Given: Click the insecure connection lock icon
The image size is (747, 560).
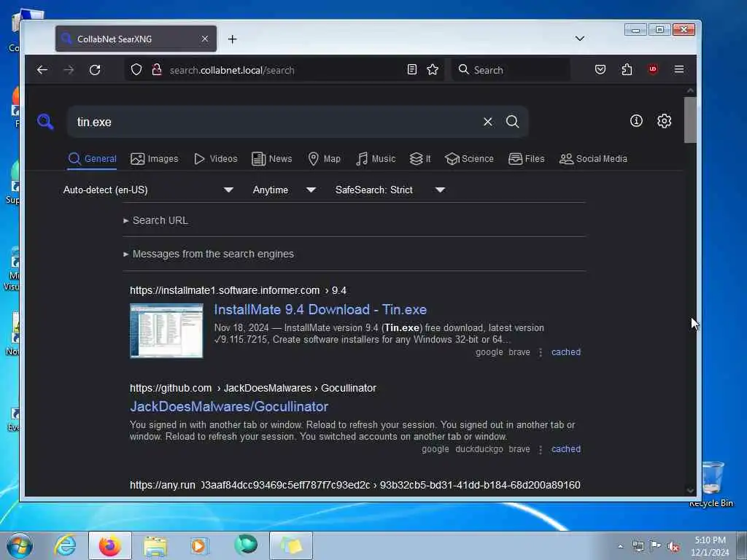Looking at the screenshot, I should (156, 70).
